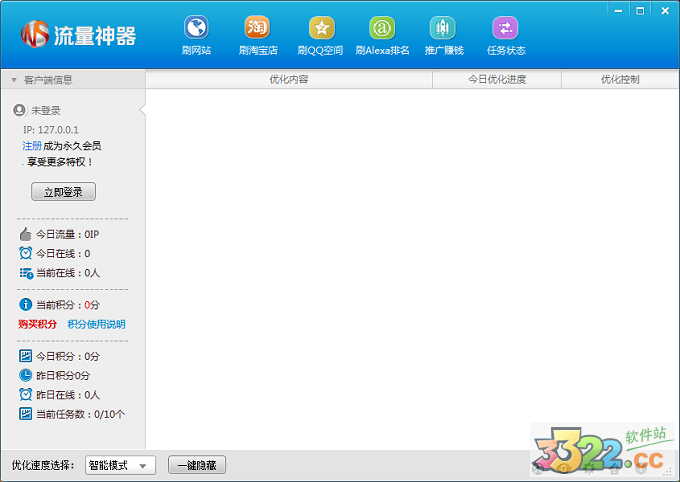Click the chart icon beside 今日积分
This screenshot has width=680, height=482.
click(x=26, y=356)
